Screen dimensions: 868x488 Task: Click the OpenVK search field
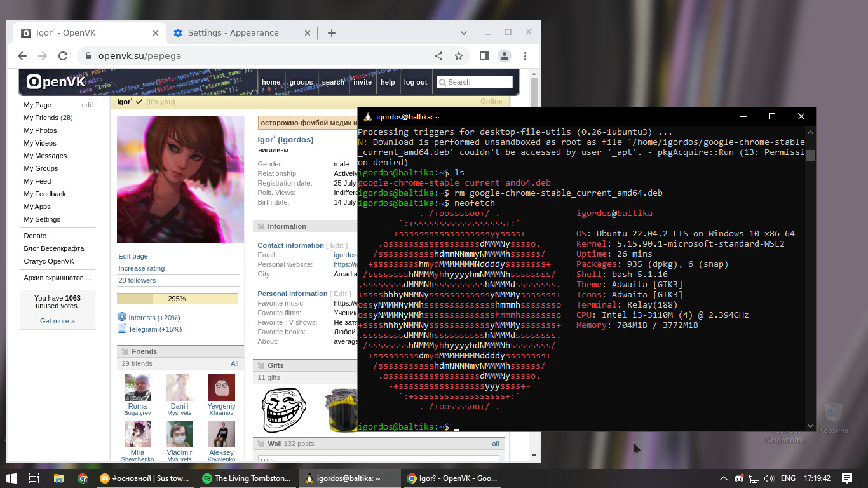coord(478,82)
